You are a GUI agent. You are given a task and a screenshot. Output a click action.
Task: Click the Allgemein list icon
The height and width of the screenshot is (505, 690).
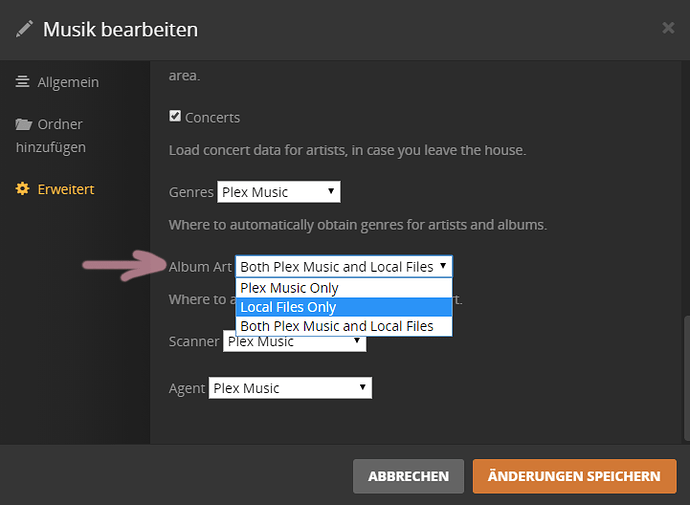coord(22,82)
